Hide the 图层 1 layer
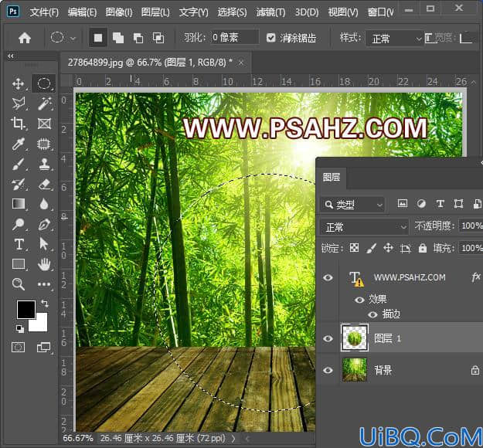Image resolution: width=483 pixels, height=448 pixels. pyautogui.click(x=328, y=338)
